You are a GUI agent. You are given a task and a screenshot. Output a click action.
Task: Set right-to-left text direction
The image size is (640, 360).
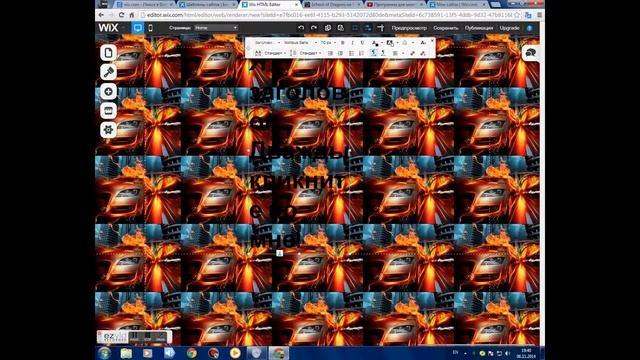[383, 53]
